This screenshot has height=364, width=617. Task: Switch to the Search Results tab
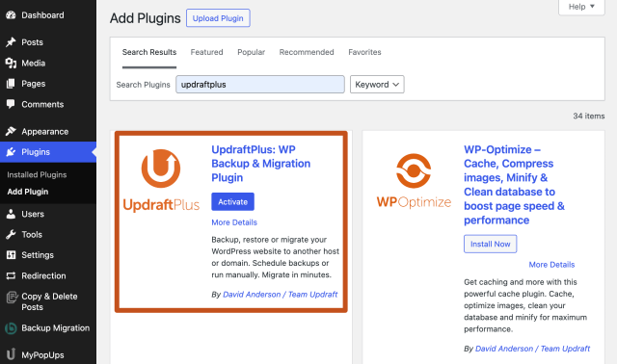pyautogui.click(x=149, y=52)
